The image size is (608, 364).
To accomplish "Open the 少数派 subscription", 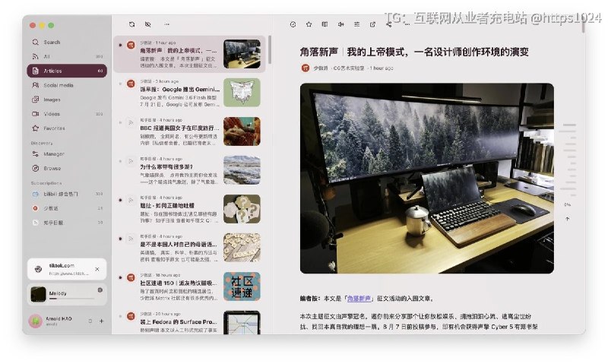I will [67, 208].
